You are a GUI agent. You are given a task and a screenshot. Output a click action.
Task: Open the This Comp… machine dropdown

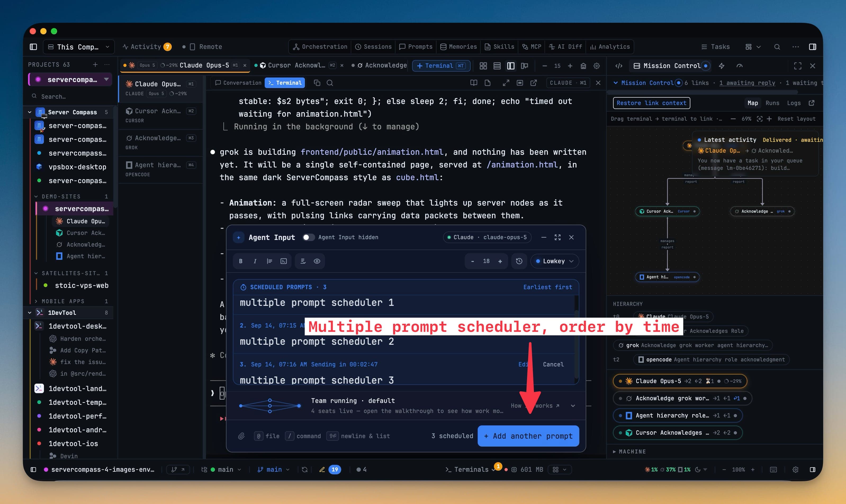(79, 47)
